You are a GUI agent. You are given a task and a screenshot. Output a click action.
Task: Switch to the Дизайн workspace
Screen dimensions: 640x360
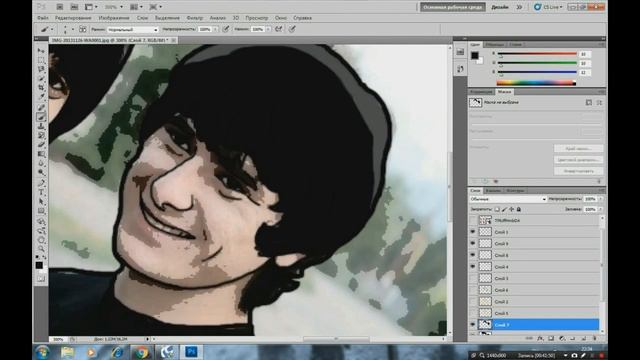pos(500,7)
